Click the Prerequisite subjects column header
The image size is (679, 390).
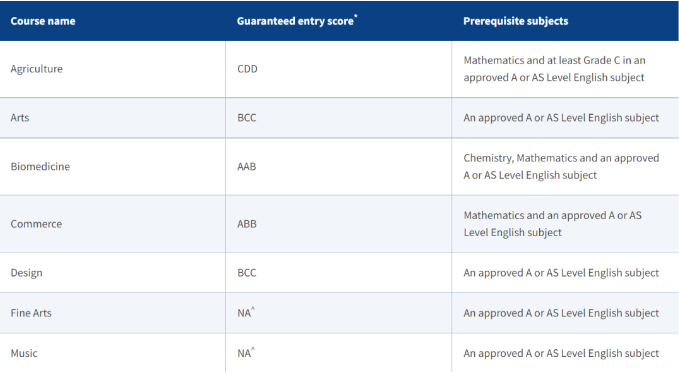(515, 21)
